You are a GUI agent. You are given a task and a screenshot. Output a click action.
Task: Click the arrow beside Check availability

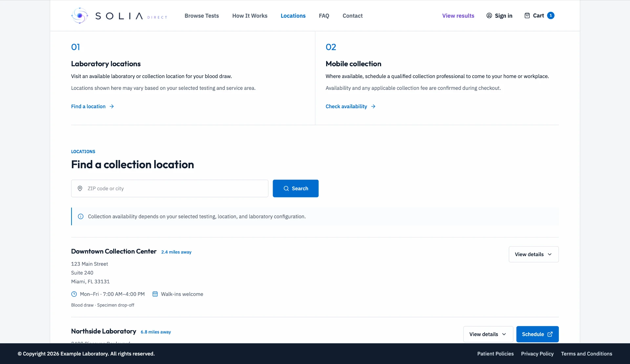373,106
